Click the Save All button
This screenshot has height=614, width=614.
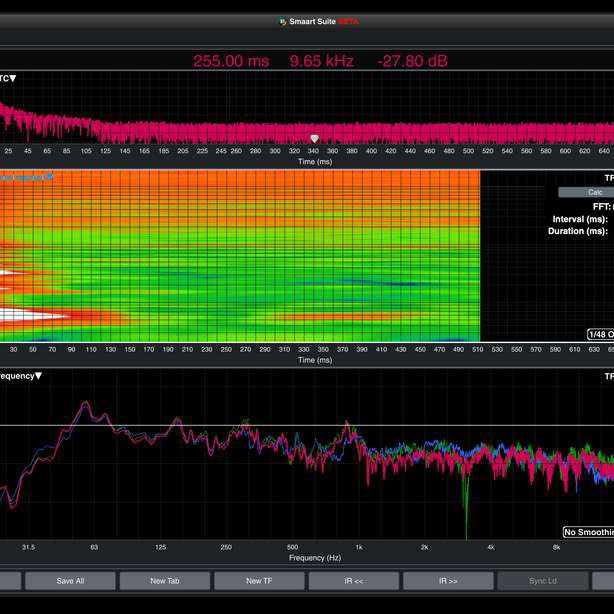pos(70,580)
